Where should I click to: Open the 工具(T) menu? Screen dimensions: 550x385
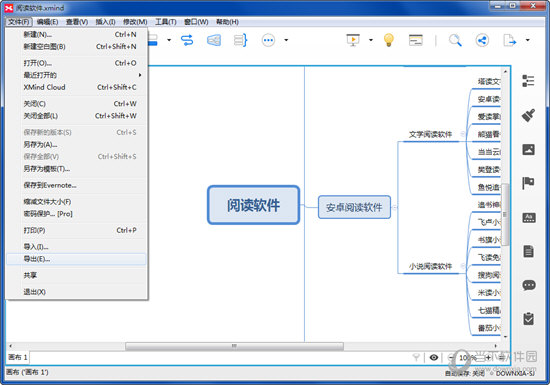(x=166, y=22)
